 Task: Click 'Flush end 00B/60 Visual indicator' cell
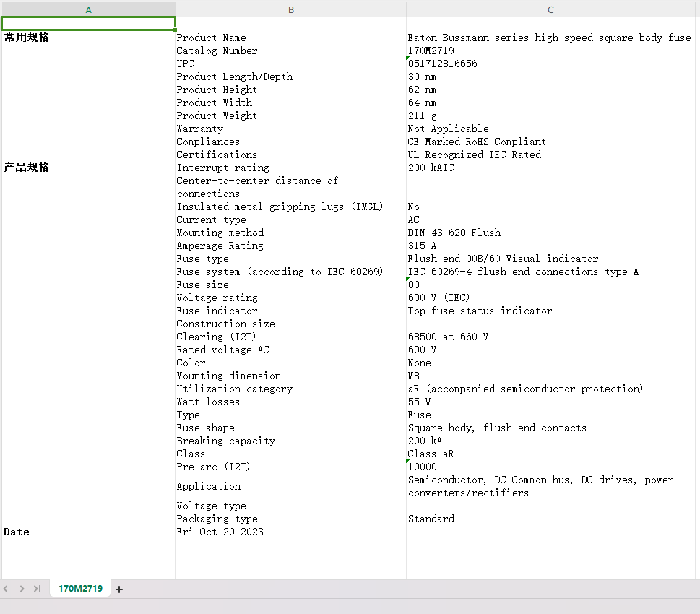point(551,258)
